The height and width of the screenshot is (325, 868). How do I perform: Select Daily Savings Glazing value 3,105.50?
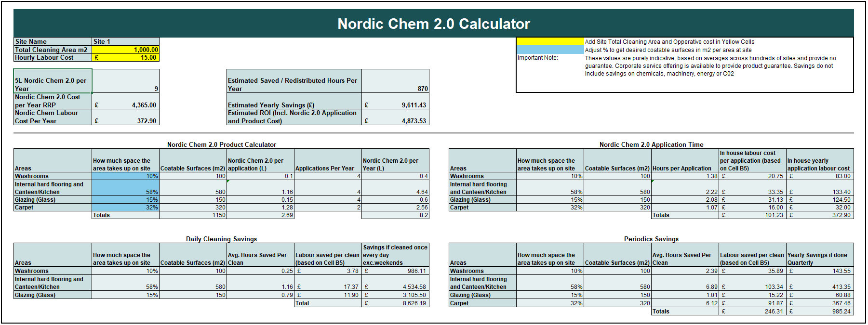point(395,295)
